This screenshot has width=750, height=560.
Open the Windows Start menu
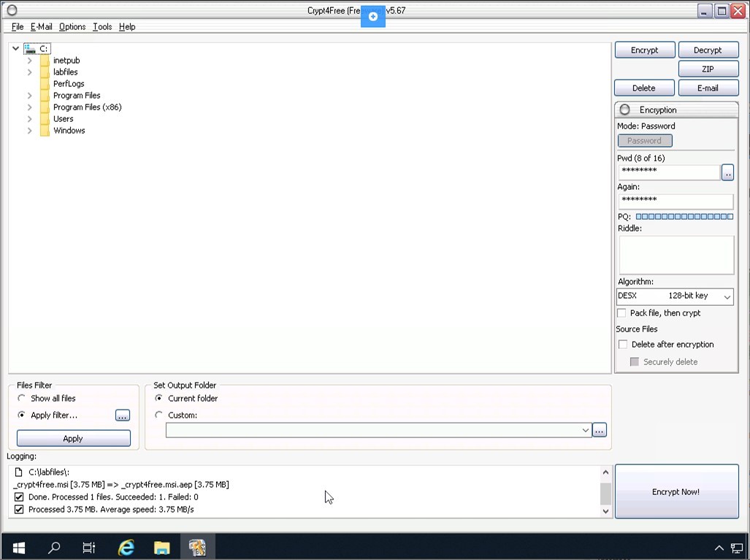tap(18, 548)
